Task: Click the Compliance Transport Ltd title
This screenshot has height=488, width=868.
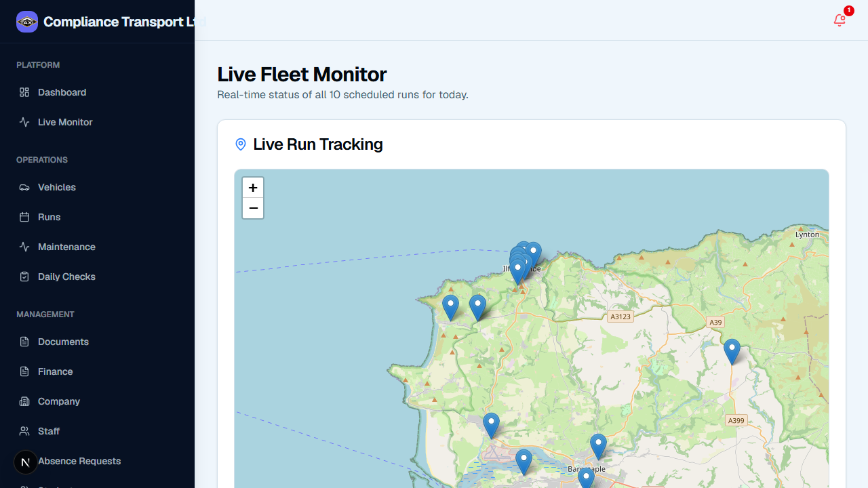Action: (x=125, y=22)
